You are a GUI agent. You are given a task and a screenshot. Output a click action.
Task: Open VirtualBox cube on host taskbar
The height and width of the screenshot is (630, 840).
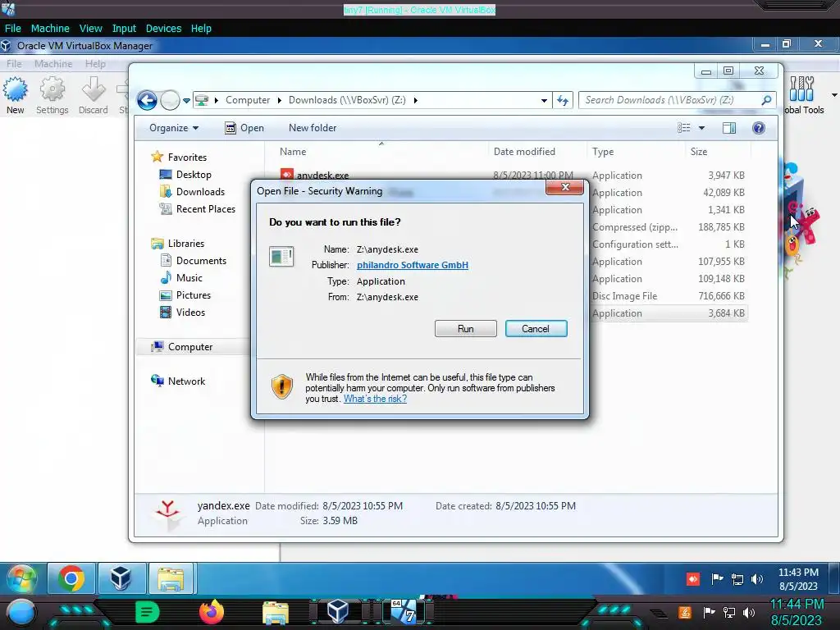pyautogui.click(x=337, y=612)
